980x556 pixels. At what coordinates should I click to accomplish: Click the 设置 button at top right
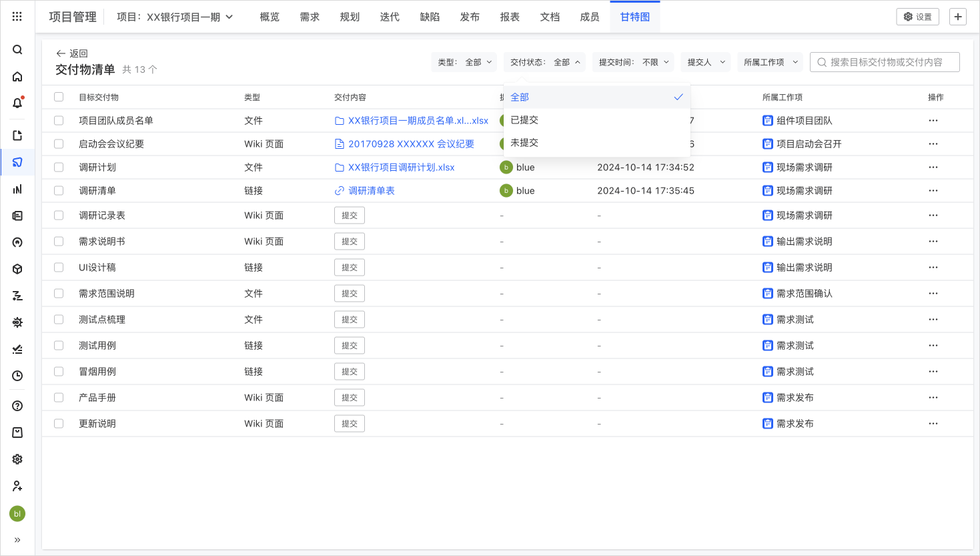pos(918,17)
